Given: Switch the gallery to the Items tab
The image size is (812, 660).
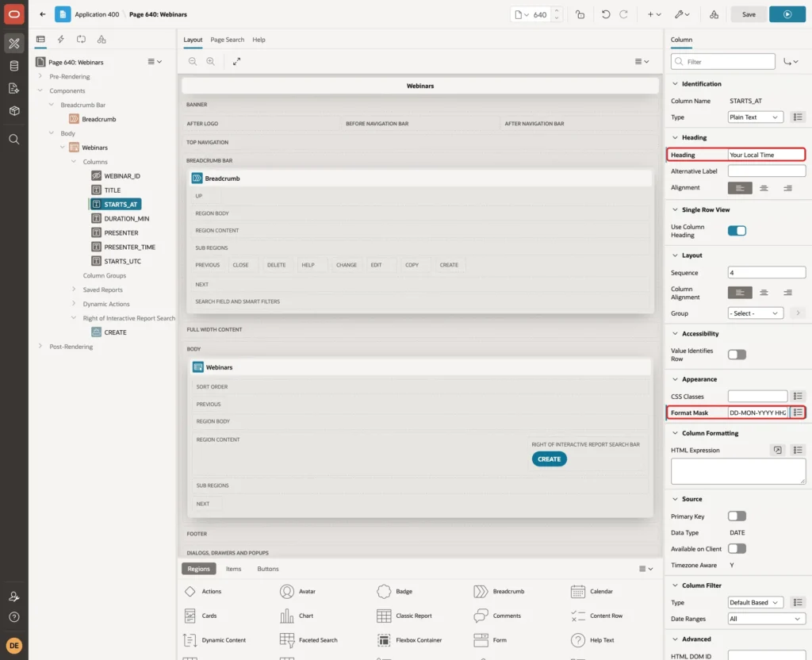Looking at the screenshot, I should [234, 569].
